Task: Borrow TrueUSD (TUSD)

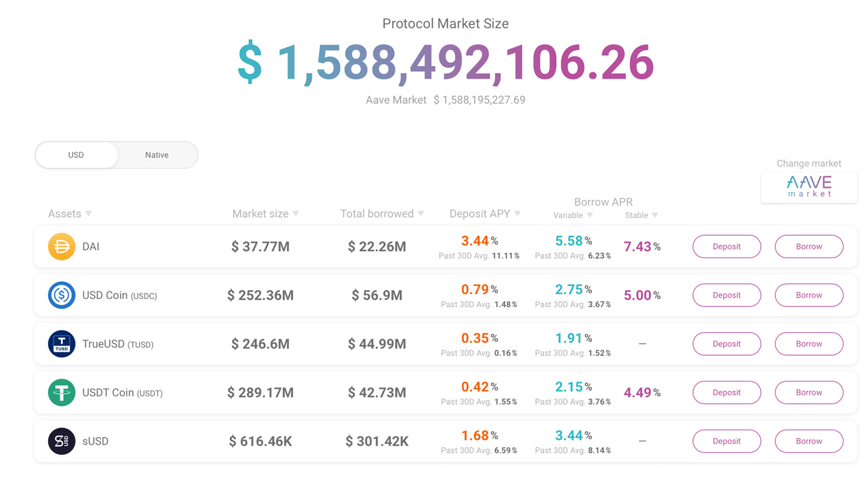Action: pyautogui.click(x=809, y=344)
